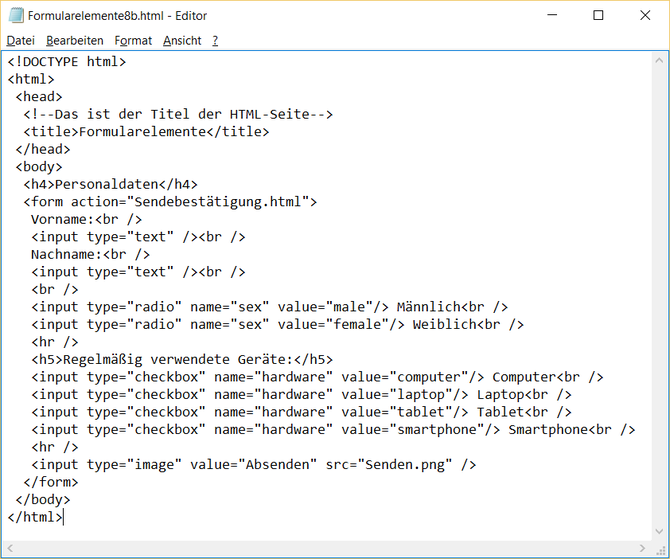
Task: Click the comment 'Das ist der Titel der HTML-Seite'
Action: click(x=178, y=114)
